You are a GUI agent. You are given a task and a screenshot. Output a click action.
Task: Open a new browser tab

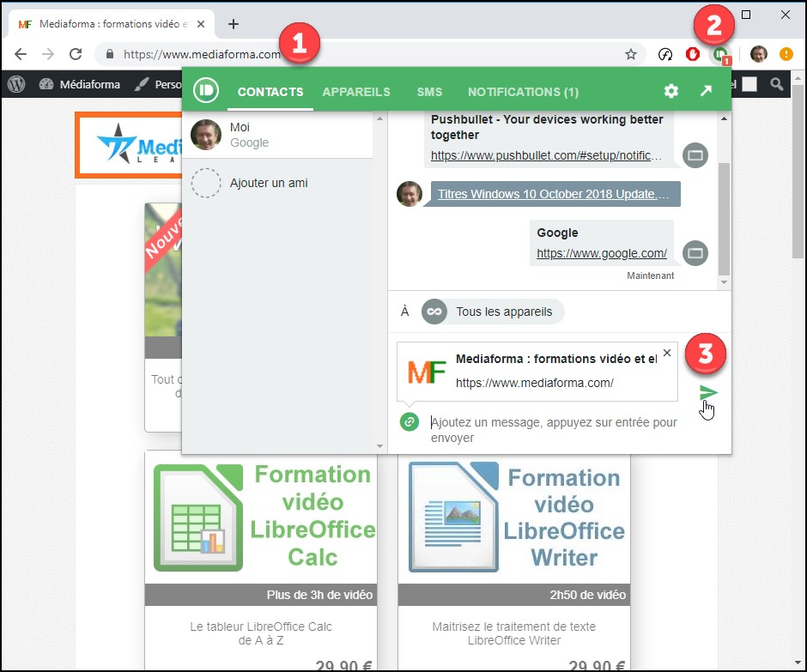[x=234, y=24]
